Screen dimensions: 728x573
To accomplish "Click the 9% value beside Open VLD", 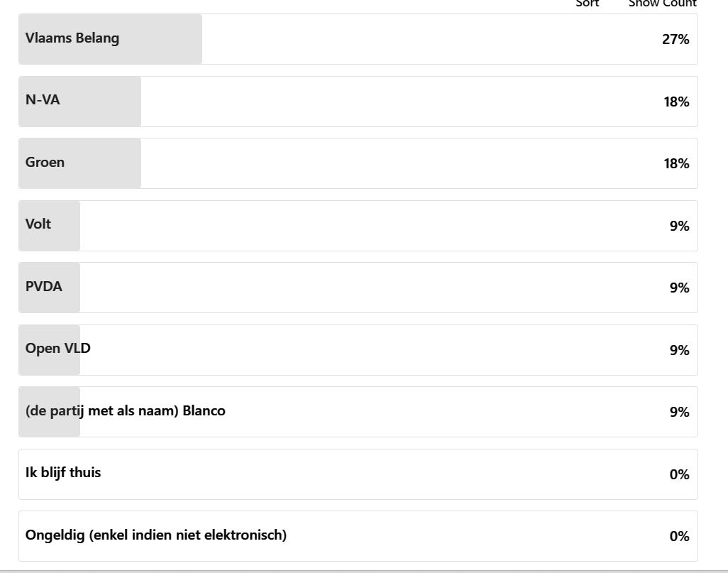I will click(679, 350).
